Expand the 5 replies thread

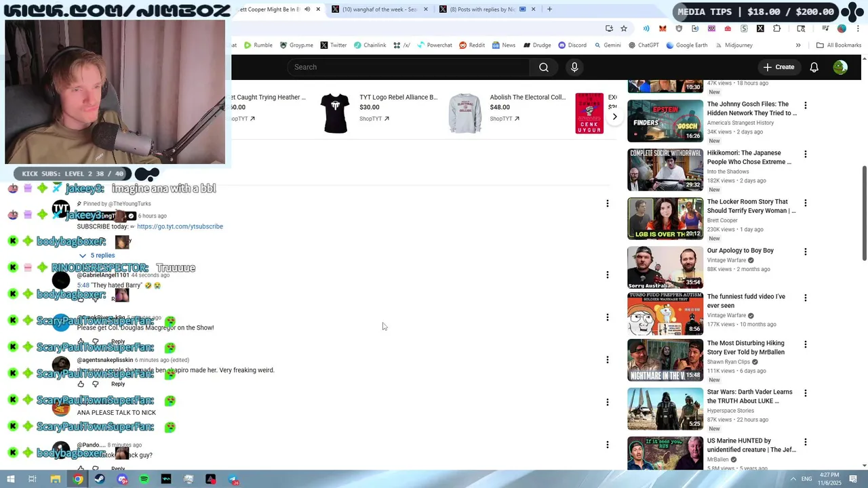tap(97, 256)
